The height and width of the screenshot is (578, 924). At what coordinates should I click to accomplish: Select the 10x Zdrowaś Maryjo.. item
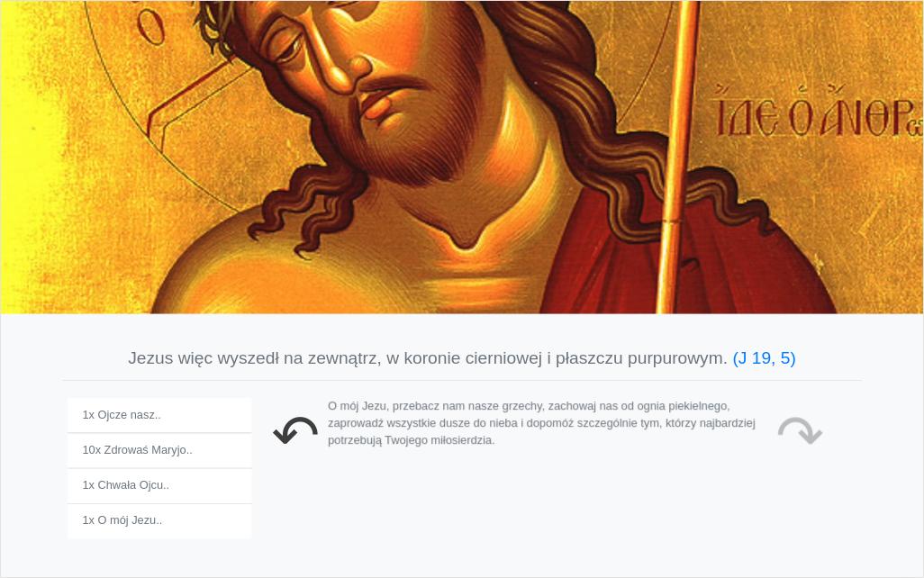click(159, 451)
